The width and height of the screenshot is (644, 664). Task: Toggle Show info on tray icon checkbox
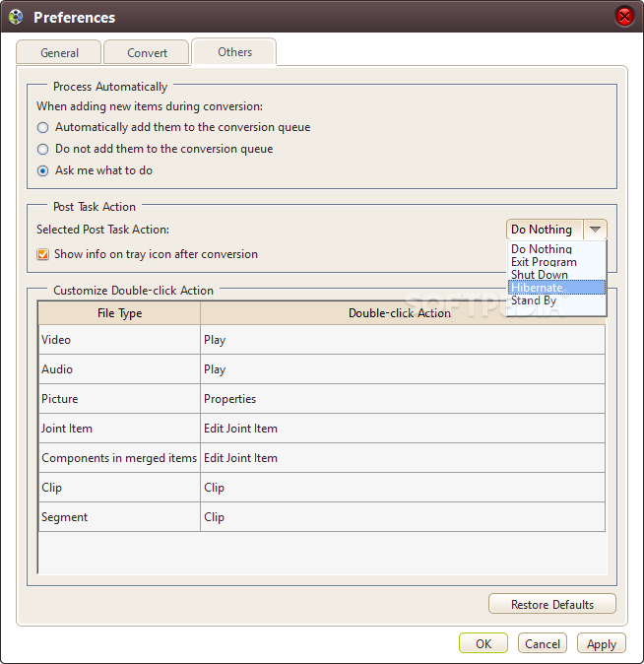pos(42,254)
